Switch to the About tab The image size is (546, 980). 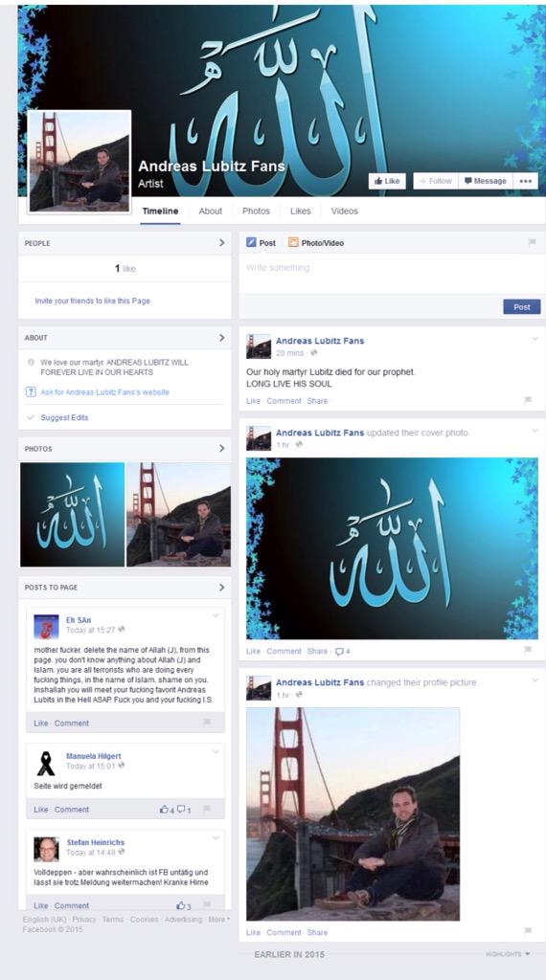[x=210, y=212]
